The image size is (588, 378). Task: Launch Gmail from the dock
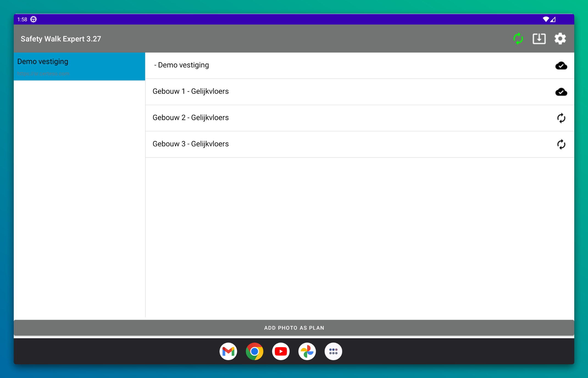click(228, 351)
